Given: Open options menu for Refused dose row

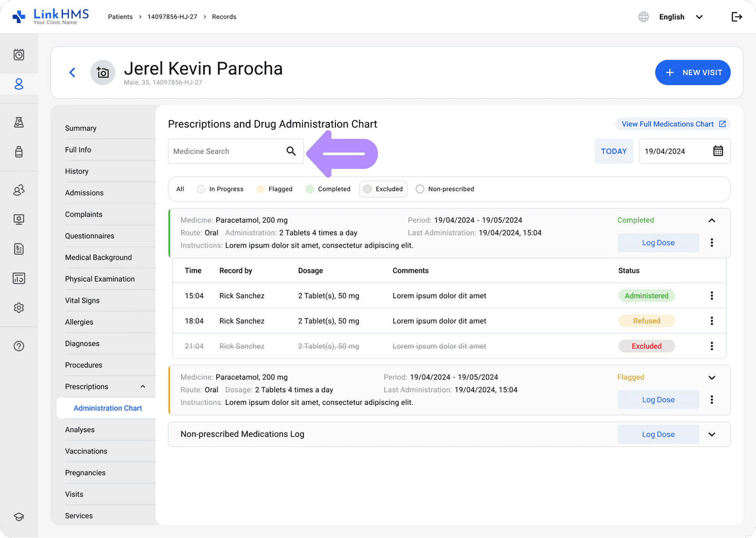Looking at the screenshot, I should pyautogui.click(x=712, y=321).
